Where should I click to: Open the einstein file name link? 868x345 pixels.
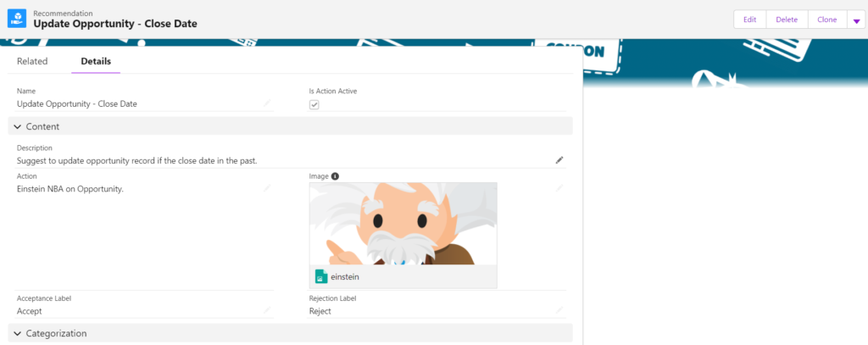coord(345,277)
